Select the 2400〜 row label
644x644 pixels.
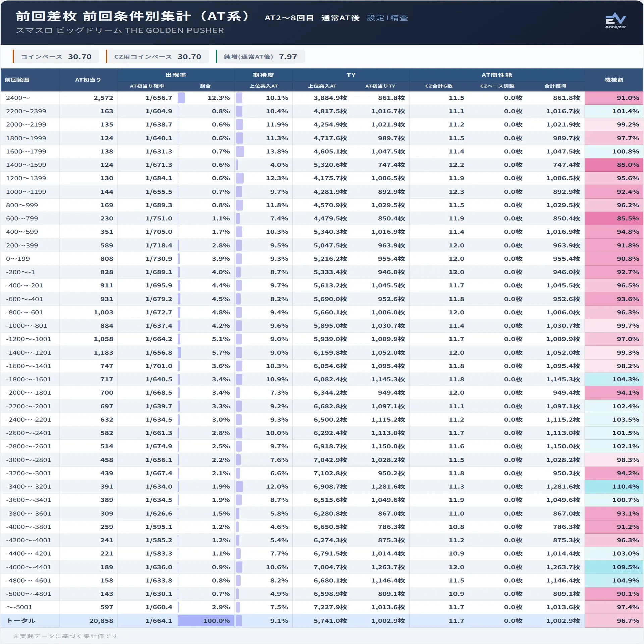[18, 98]
